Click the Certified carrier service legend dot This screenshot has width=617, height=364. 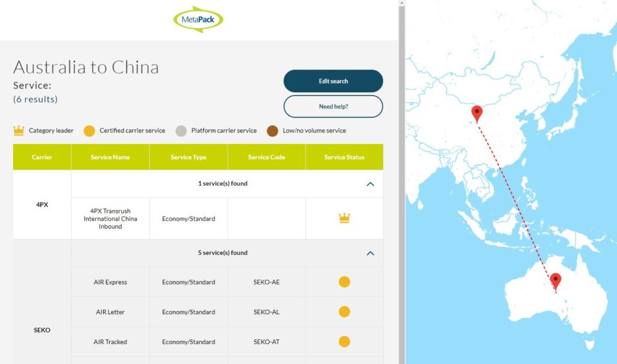tap(89, 131)
